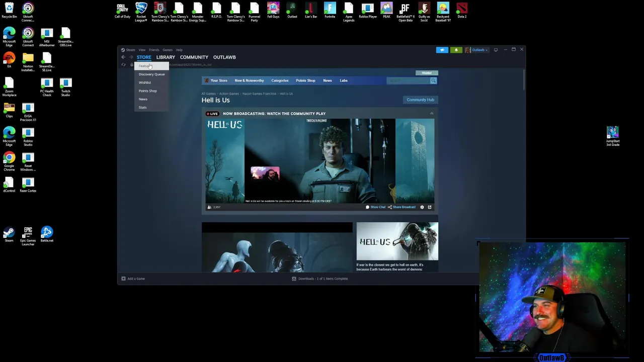Click the store search magnifier icon

point(433,80)
